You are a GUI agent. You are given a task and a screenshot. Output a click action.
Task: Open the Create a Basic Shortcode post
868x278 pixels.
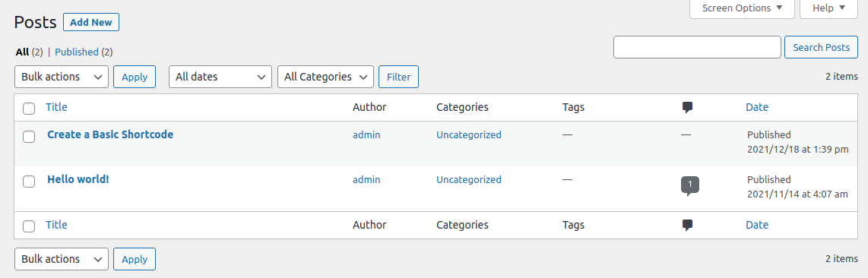pos(110,135)
